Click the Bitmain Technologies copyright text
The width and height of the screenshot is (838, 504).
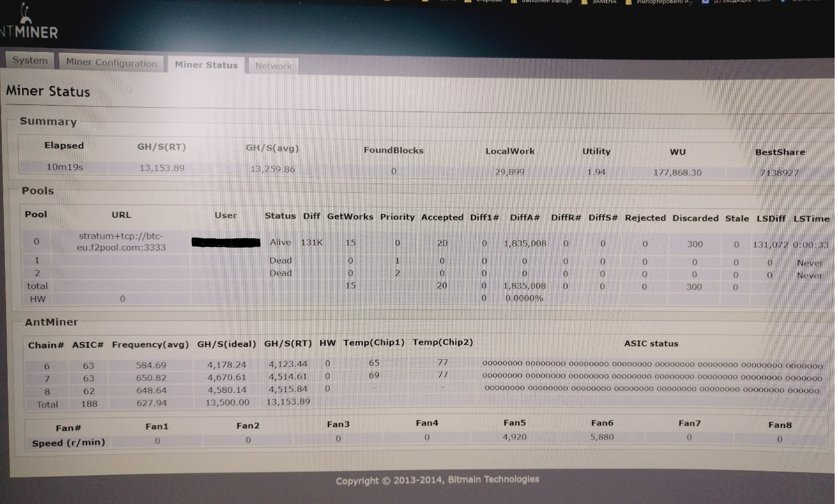tap(437, 480)
